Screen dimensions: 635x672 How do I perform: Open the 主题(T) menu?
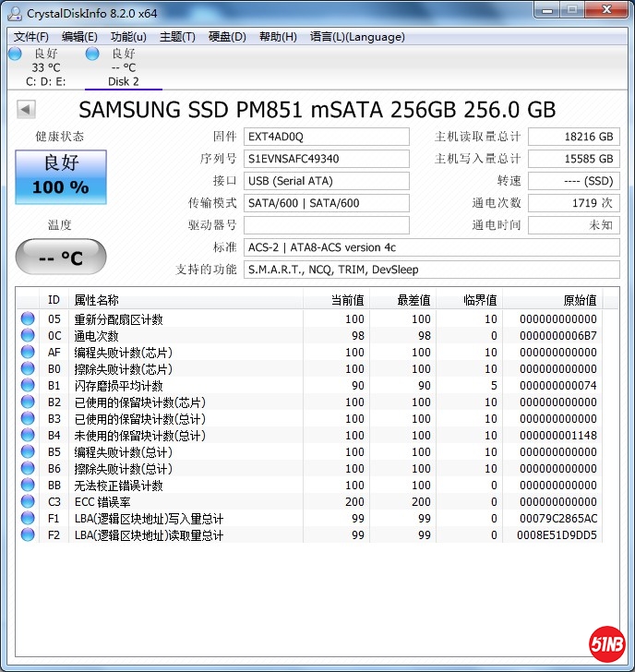pos(177,37)
